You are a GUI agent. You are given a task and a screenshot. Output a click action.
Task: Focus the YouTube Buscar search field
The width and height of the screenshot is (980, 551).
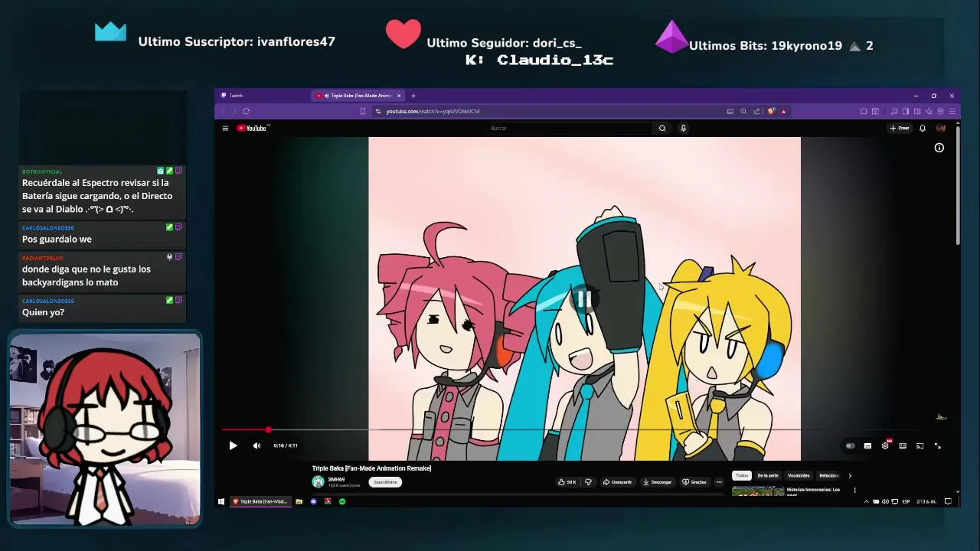point(570,129)
